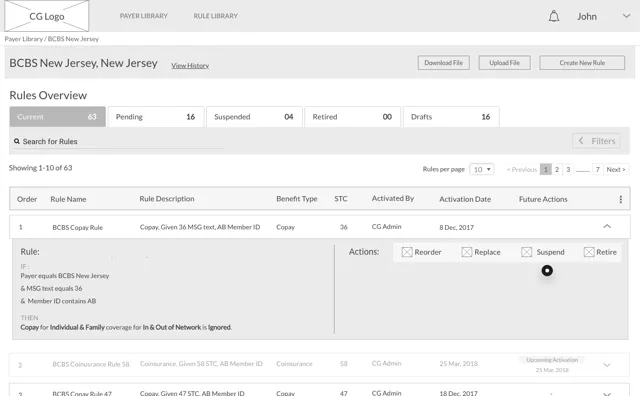Click Member ID contains AB condition

[58, 301]
